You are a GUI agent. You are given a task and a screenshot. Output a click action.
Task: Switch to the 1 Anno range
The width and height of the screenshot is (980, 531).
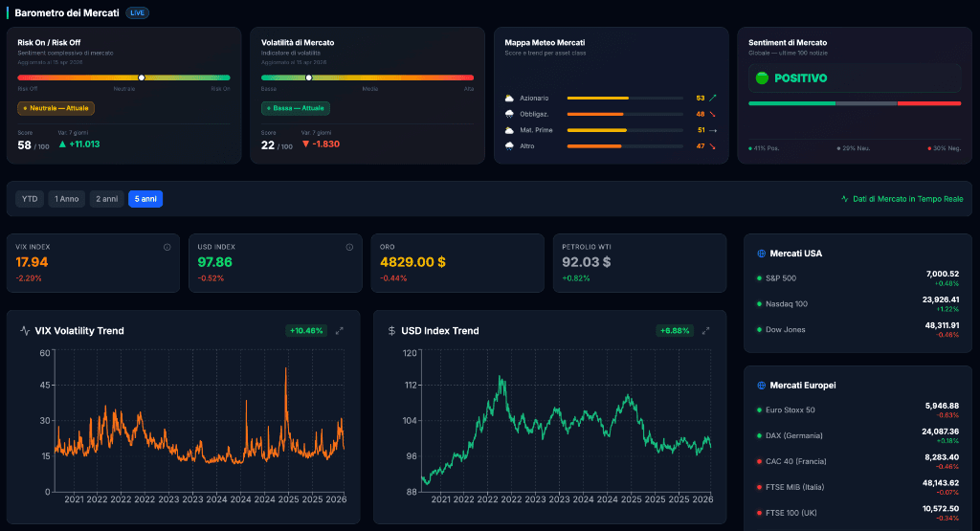[67, 199]
